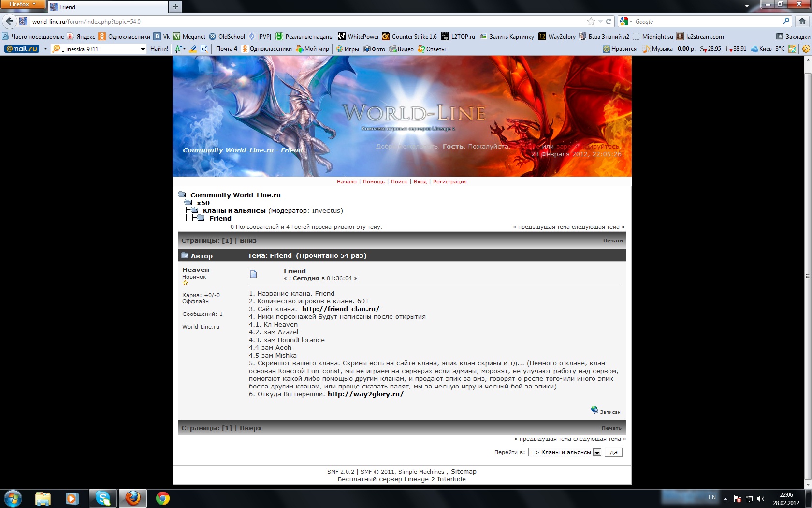Viewport: 812px width, 508px height.
Task: Go back with the browser back arrow
Action: (9, 21)
